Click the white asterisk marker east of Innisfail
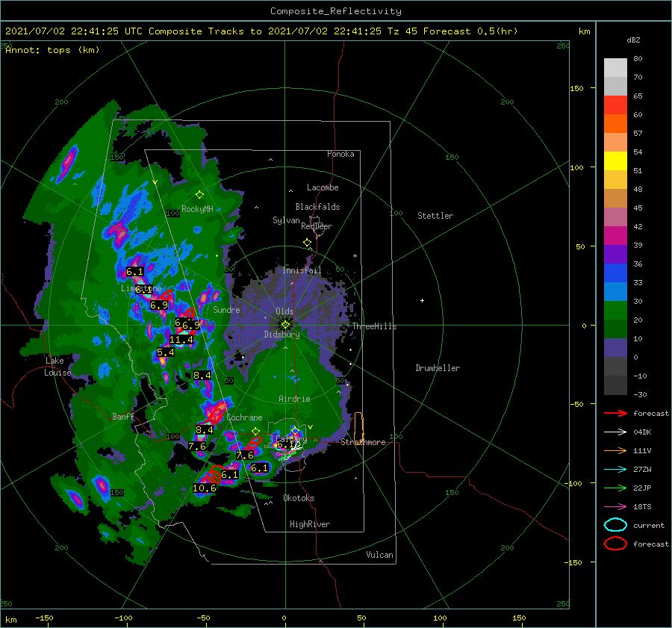This screenshot has height=628, width=672. pos(355,256)
